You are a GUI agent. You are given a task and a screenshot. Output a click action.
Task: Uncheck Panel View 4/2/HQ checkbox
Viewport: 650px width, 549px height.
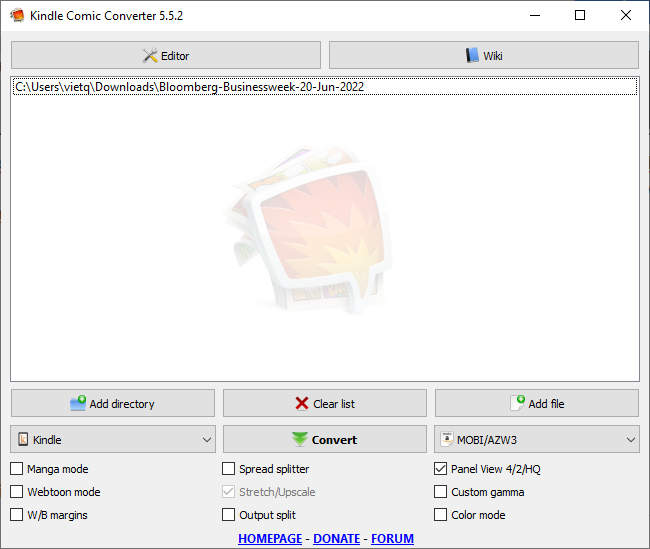point(440,469)
